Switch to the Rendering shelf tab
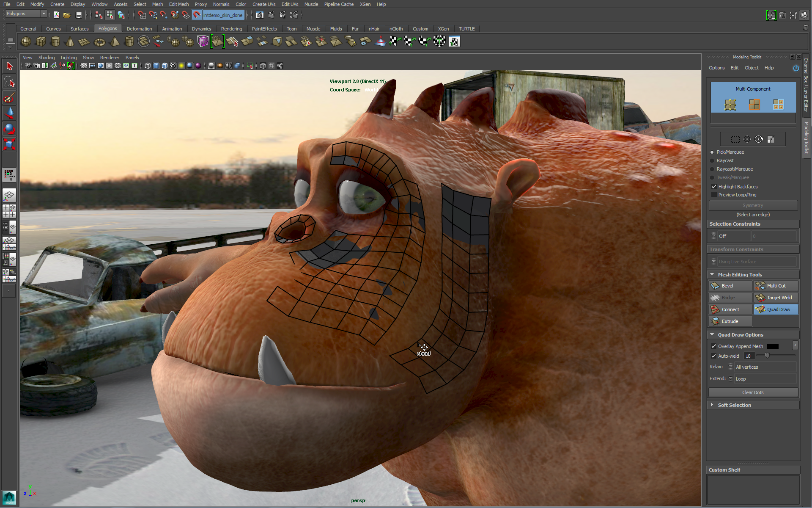The height and width of the screenshot is (508, 812). click(x=231, y=29)
